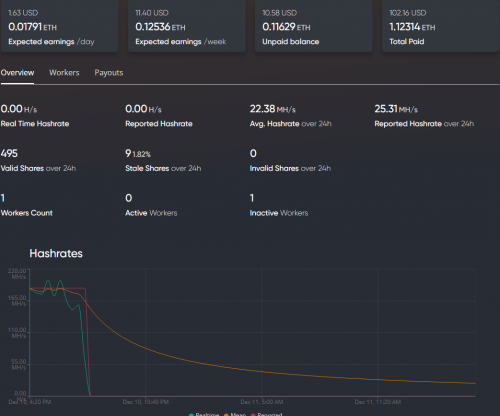Image resolution: width=500 pixels, height=416 pixels.
Task: Click the 'Valid Shares over 24h' label
Action: (38, 168)
